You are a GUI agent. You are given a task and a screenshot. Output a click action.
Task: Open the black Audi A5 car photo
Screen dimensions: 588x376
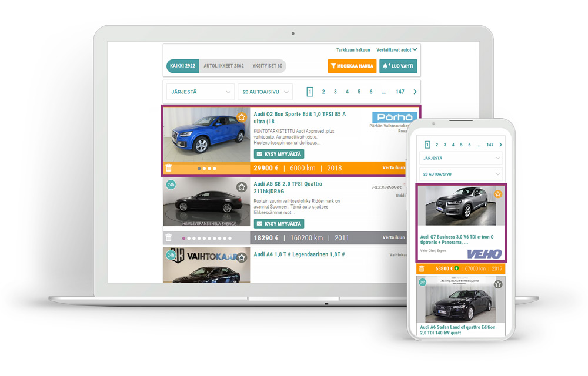[206, 204]
